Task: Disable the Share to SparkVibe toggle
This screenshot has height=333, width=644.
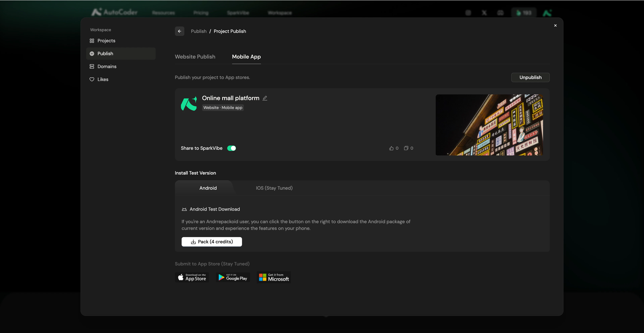Action: pos(231,148)
